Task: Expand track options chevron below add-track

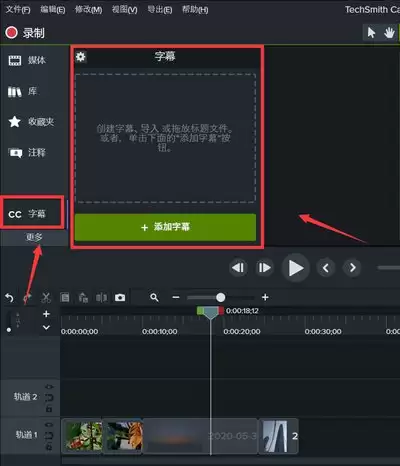Action: click(x=46, y=327)
